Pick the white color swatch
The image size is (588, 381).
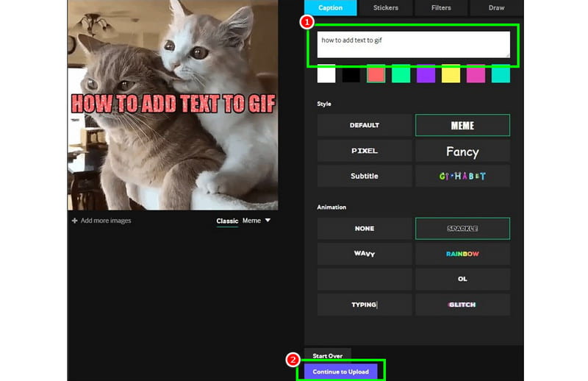coord(326,74)
